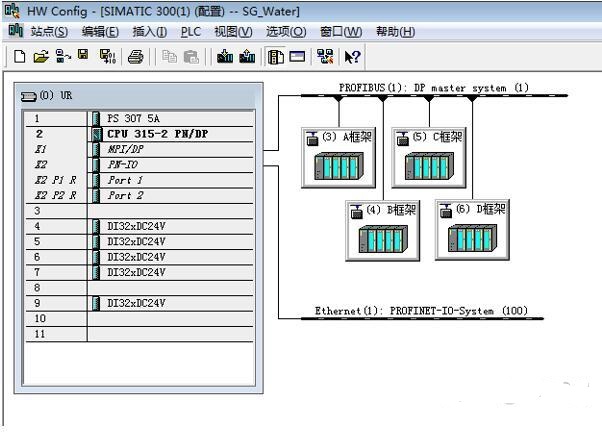Click the (4) B框架 label

391,210
